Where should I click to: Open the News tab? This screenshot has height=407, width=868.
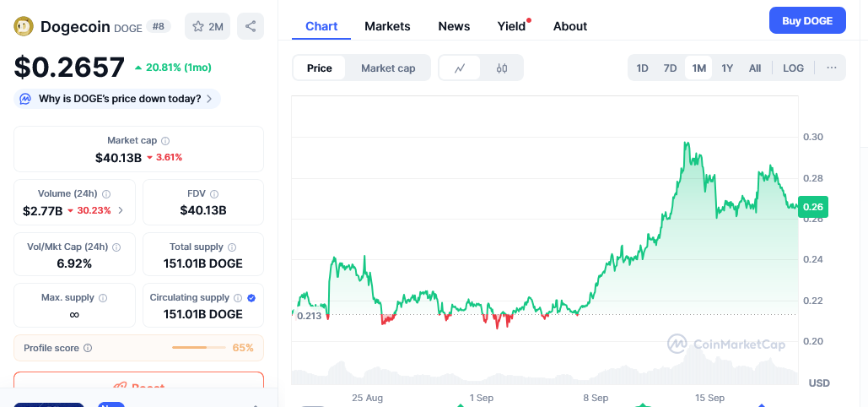coord(454,26)
